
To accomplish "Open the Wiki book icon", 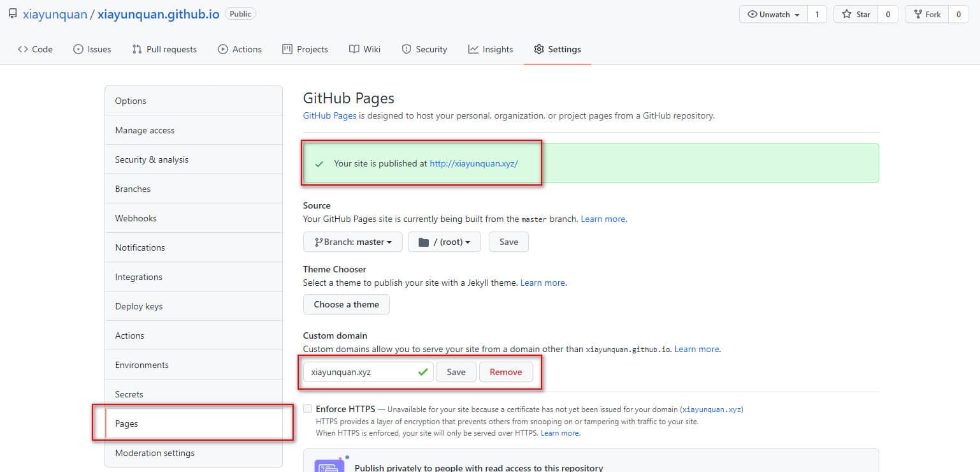I will pos(354,49).
